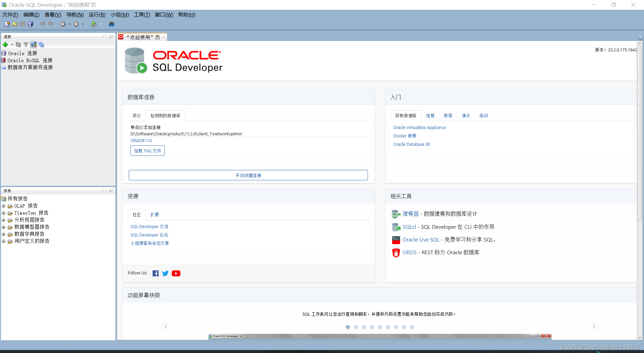The image size is (644, 353).
Task: Click the 建模器 data modeler icon
Action: (396, 214)
